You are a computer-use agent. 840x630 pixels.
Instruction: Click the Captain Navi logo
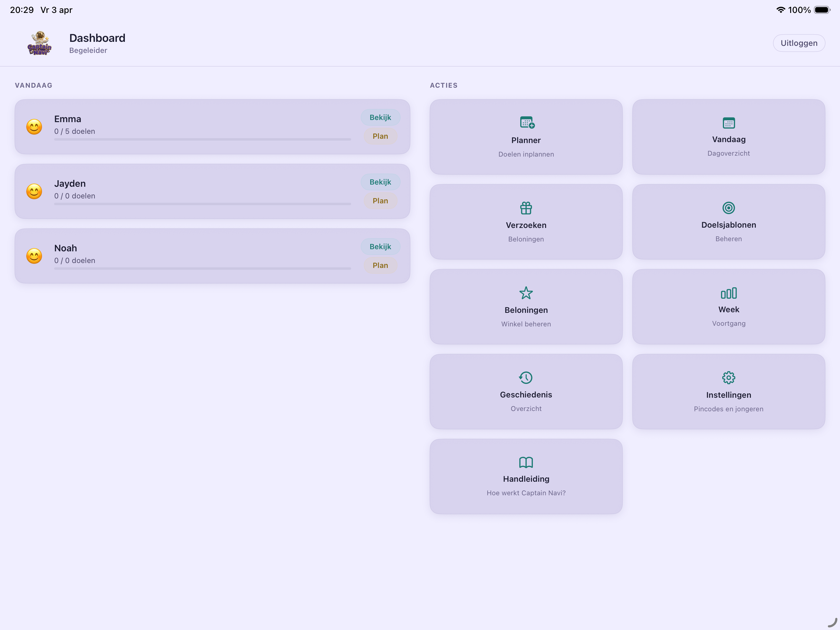coord(39,43)
